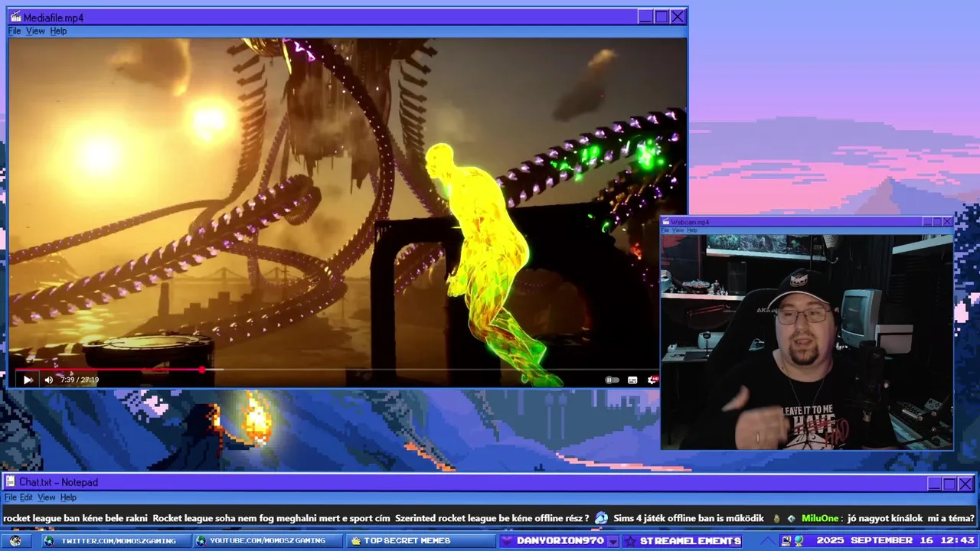The image size is (980, 551).
Task: Open File menu in Chat.txt Notepad
Action: pos(10,497)
